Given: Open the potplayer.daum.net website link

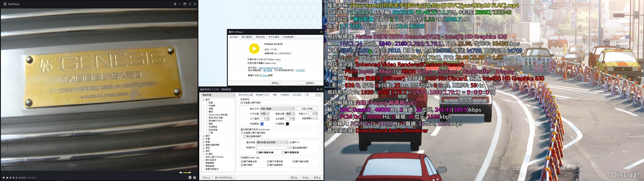Looking at the screenshot, I should tap(270, 68).
